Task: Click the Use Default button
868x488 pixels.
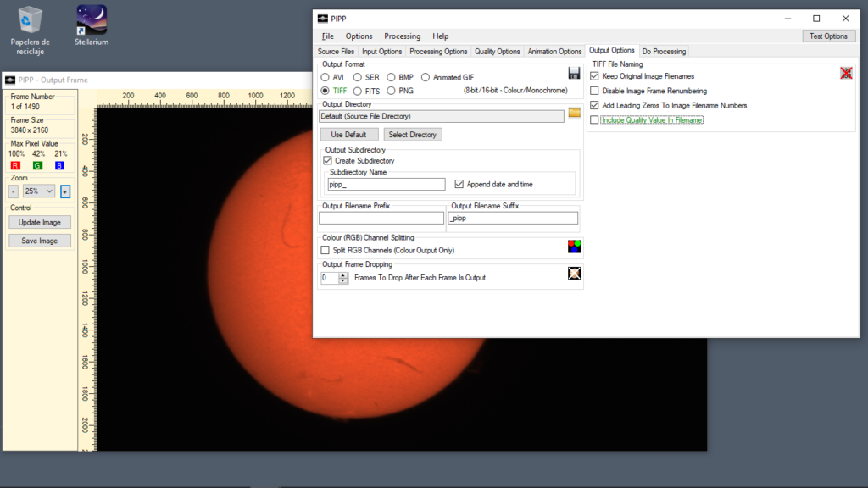Action: [x=348, y=135]
